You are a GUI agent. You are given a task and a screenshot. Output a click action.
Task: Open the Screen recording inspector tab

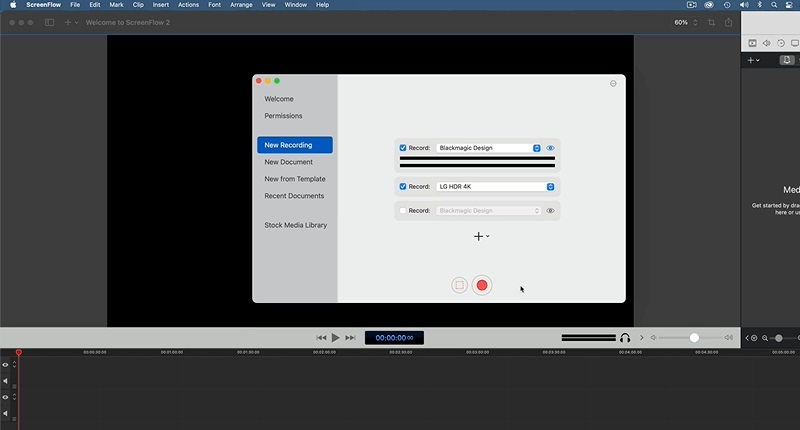795,43
